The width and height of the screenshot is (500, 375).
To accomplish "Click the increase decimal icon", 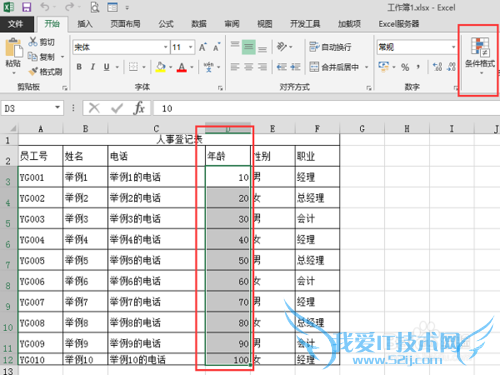I will click(437, 67).
